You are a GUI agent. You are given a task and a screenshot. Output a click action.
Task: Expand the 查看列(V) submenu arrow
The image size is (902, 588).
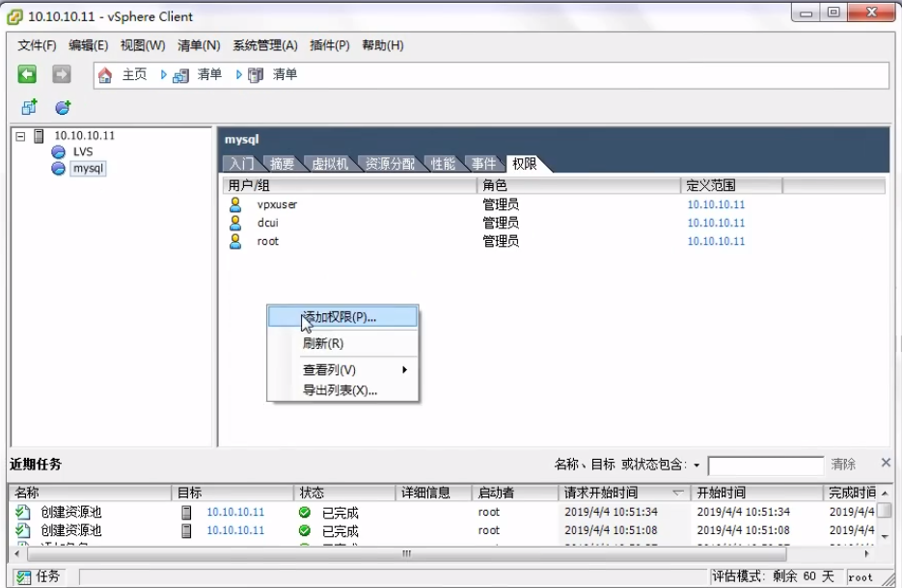(405, 369)
